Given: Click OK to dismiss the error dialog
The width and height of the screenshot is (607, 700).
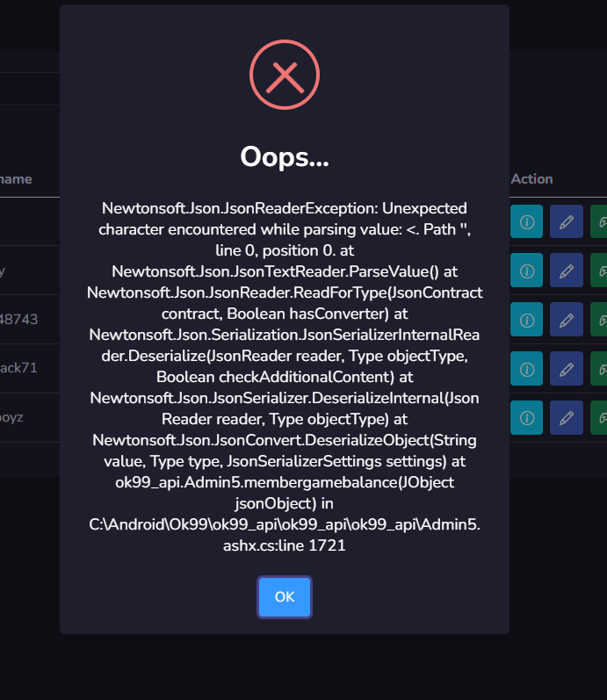Looking at the screenshot, I should [x=285, y=597].
